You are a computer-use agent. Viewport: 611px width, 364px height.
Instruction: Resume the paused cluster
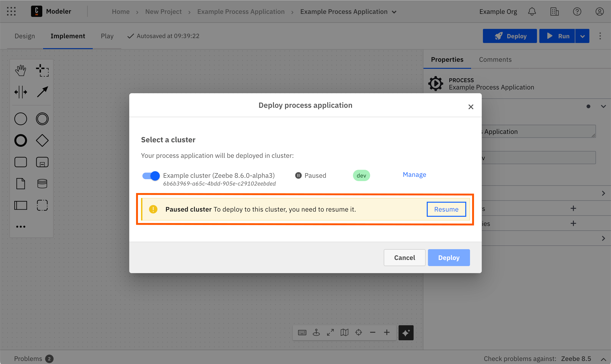point(446,209)
